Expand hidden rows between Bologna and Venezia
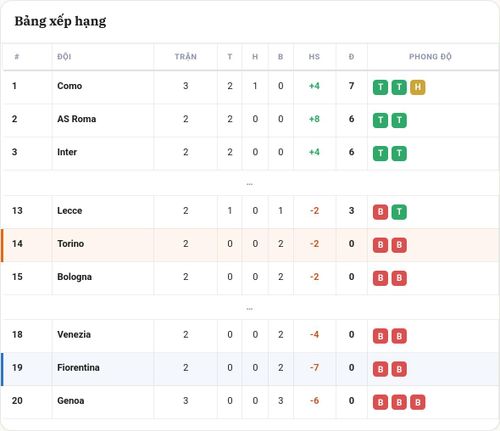 (249, 309)
